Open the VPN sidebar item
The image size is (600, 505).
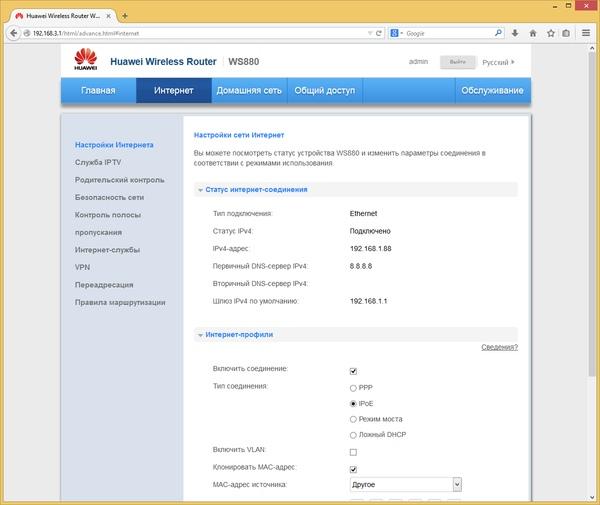pos(83,267)
